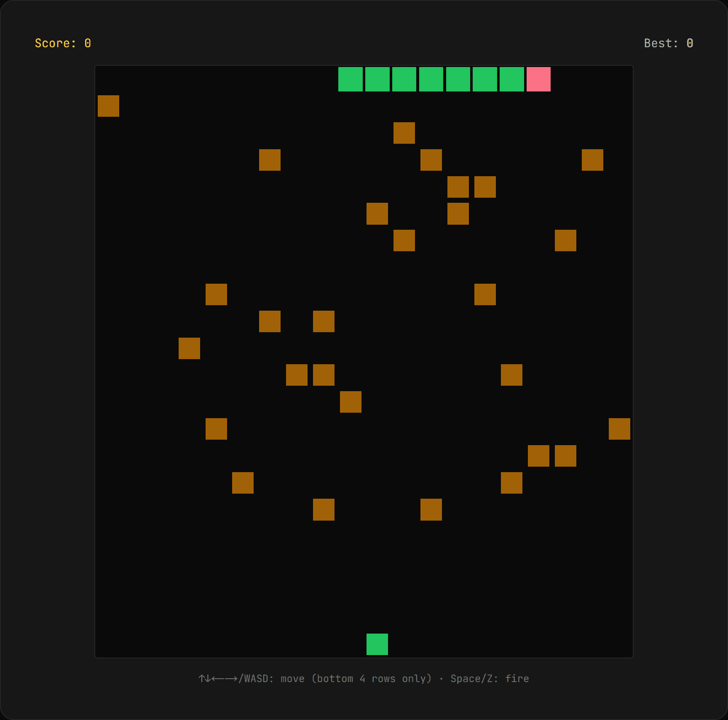Click the 'Space/Z: fire' hint text
The width and height of the screenshot is (728, 720).
pyautogui.click(x=490, y=679)
